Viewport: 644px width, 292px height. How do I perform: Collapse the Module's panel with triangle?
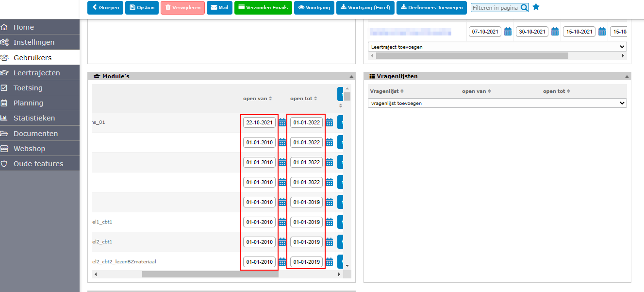pyautogui.click(x=351, y=77)
